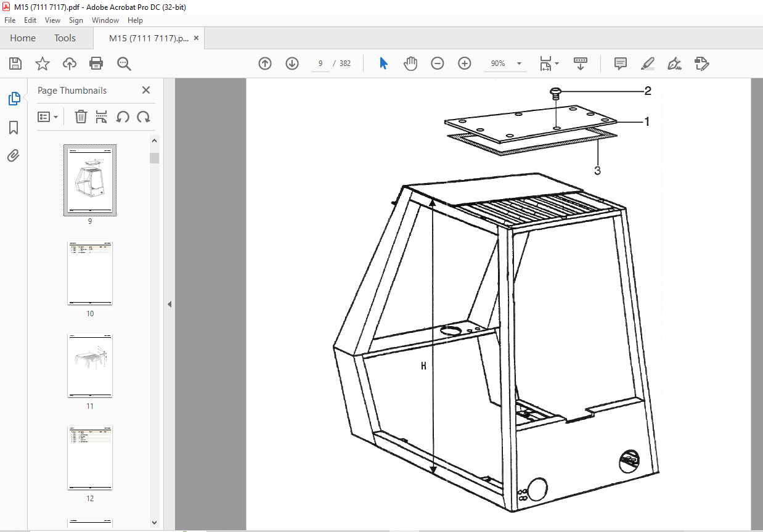Toggle the Bookmarks panel
Viewport: 763px width, 532px height.
click(x=14, y=128)
